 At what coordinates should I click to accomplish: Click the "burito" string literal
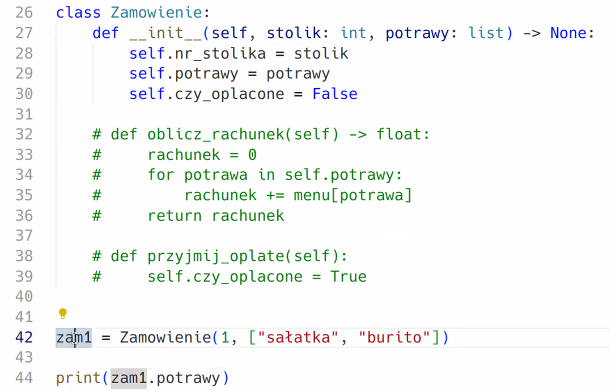tap(394, 337)
